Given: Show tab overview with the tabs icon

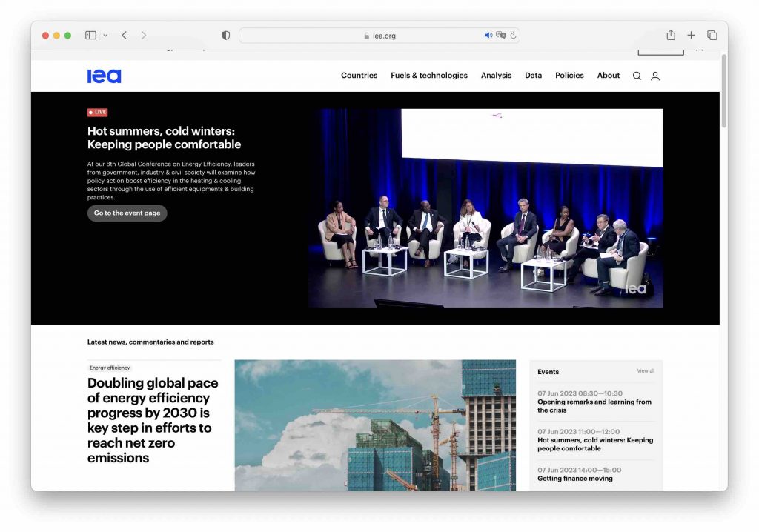Looking at the screenshot, I should [712, 35].
